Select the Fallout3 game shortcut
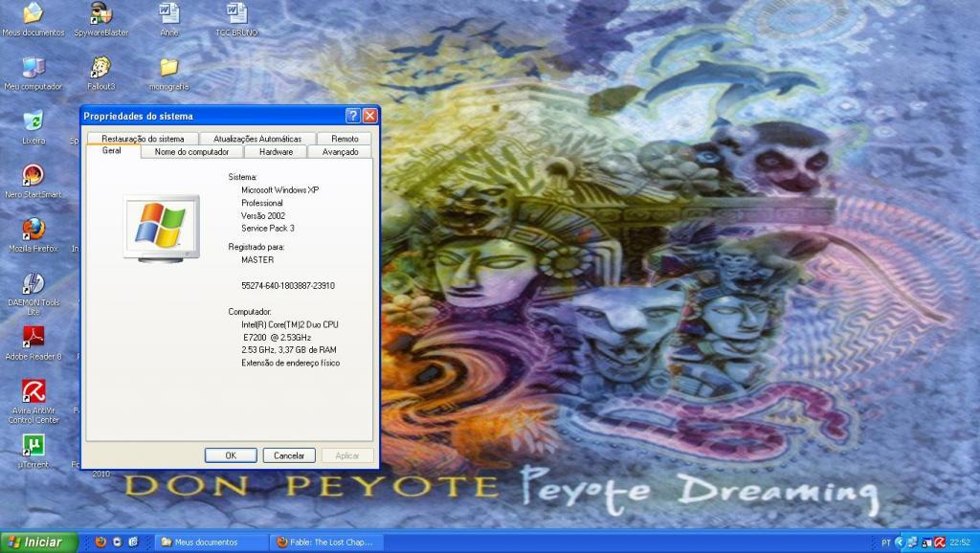Image resolution: width=980 pixels, height=553 pixels. (101, 74)
